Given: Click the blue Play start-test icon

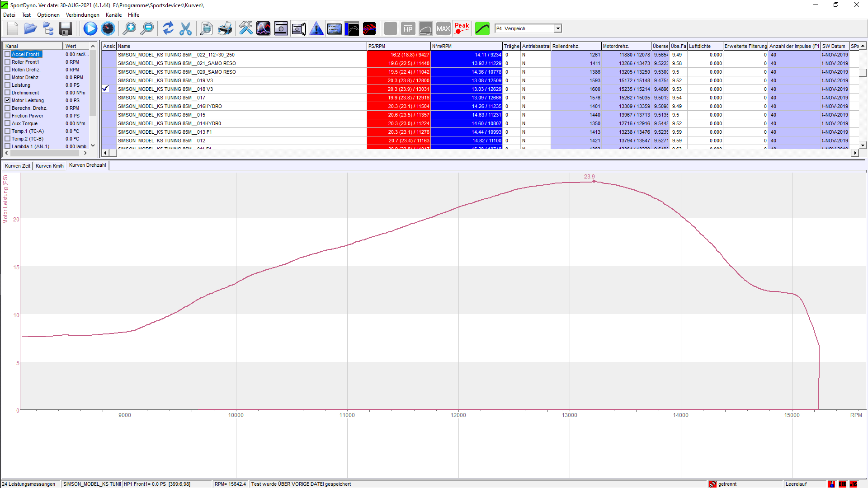Looking at the screenshot, I should 90,29.
